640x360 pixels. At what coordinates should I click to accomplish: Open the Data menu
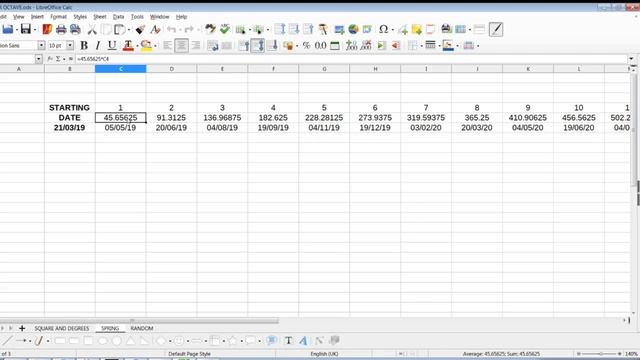(x=118, y=17)
